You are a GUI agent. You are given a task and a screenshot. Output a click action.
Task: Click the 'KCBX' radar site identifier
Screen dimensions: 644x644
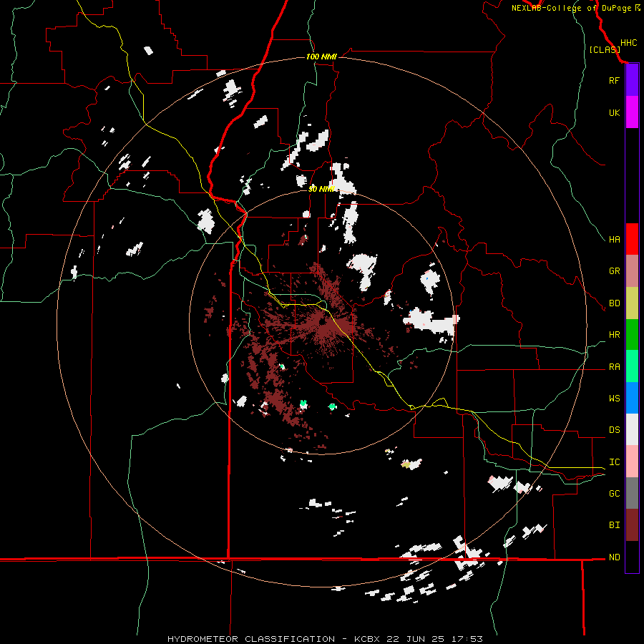[367, 639]
